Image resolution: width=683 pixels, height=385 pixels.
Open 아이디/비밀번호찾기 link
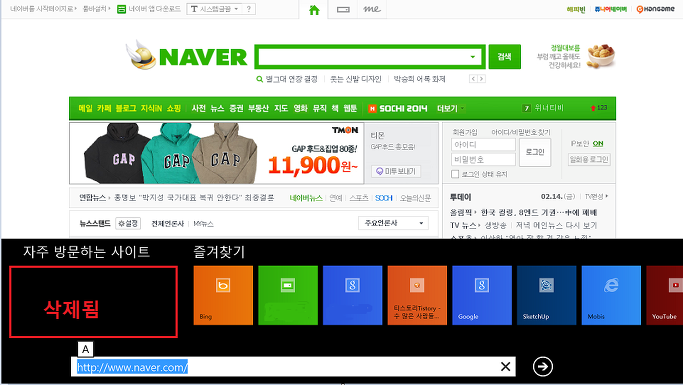coord(521,132)
